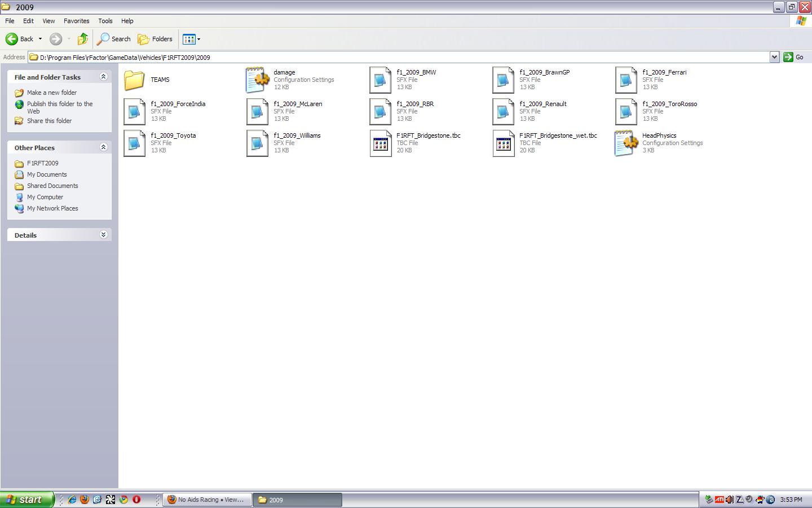The width and height of the screenshot is (812, 508).
Task: Open the Back history dropdown arrow
Action: coord(40,39)
